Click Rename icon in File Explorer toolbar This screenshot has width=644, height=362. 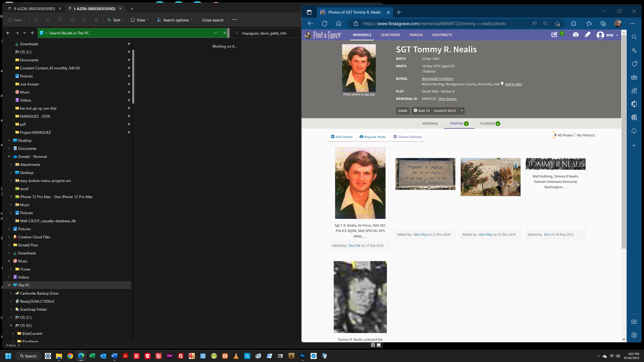[72, 20]
